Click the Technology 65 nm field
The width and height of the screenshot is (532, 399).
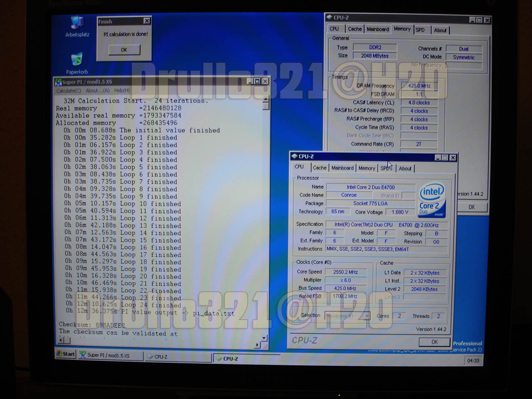coord(338,212)
